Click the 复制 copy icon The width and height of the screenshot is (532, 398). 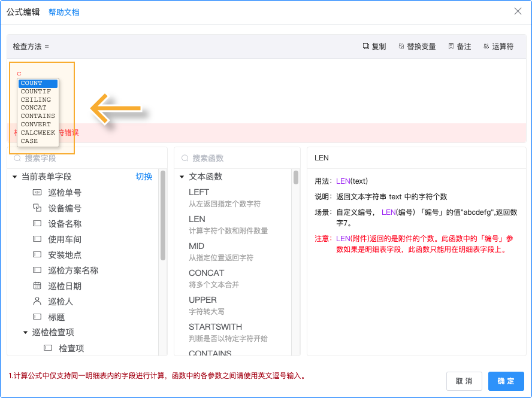tap(365, 46)
